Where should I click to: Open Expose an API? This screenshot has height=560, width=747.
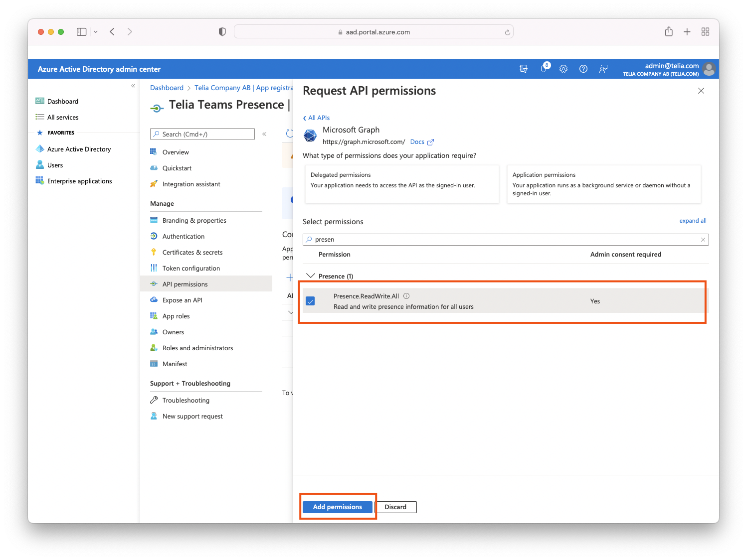click(x=182, y=300)
